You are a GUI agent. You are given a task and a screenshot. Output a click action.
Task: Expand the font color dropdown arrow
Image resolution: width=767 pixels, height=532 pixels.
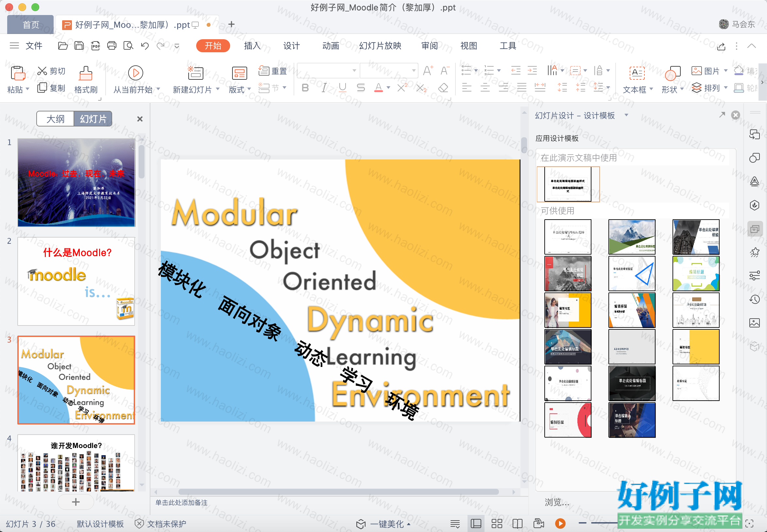click(388, 88)
